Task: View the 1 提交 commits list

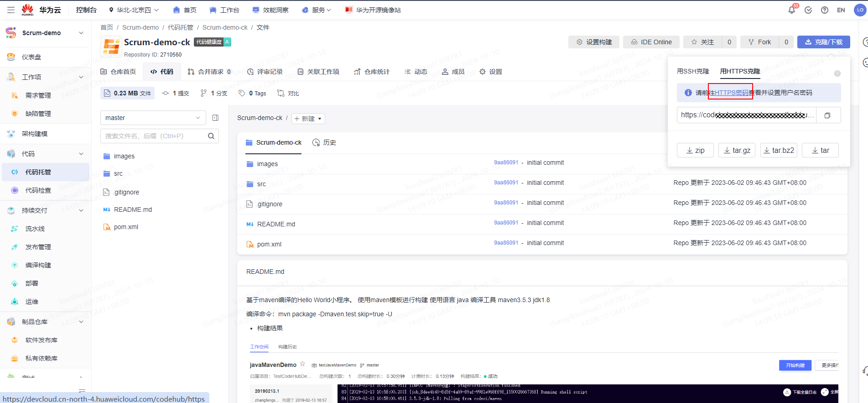Action: click(176, 93)
